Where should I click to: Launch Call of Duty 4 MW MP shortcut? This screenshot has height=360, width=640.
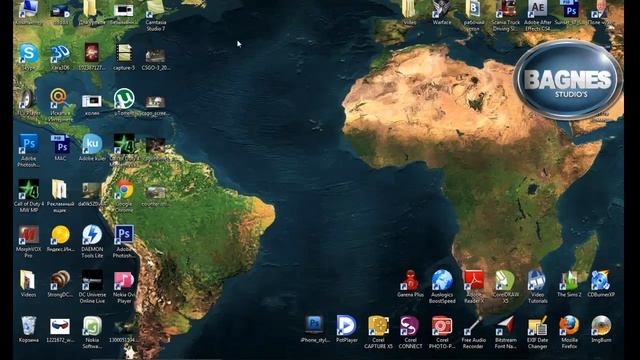click(29, 189)
